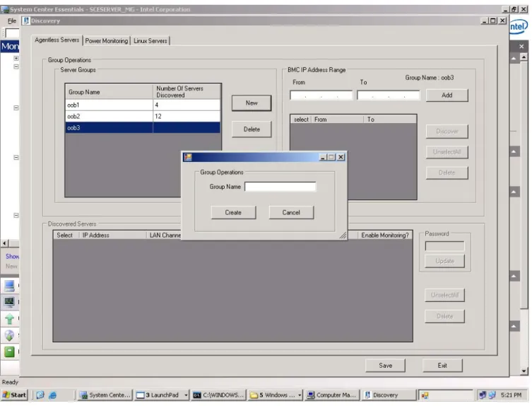Click the dialog's title bar icon
The image size is (532, 406).
pyautogui.click(x=188, y=157)
